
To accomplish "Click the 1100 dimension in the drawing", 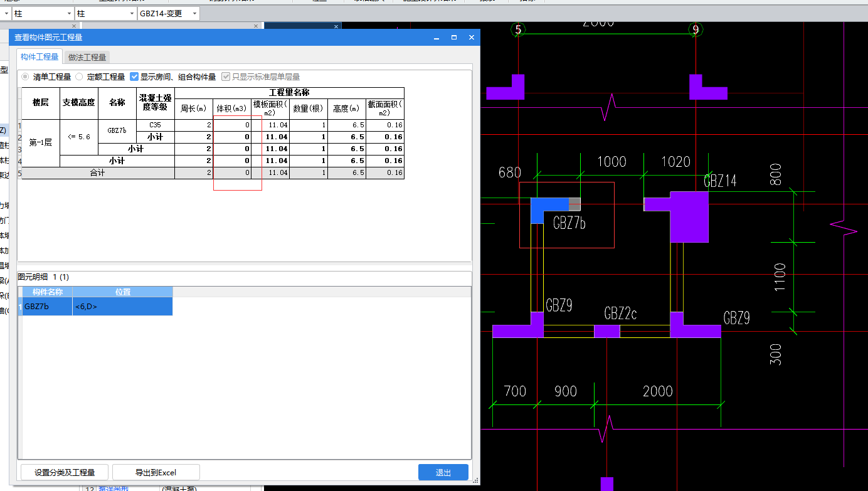I will click(x=779, y=277).
